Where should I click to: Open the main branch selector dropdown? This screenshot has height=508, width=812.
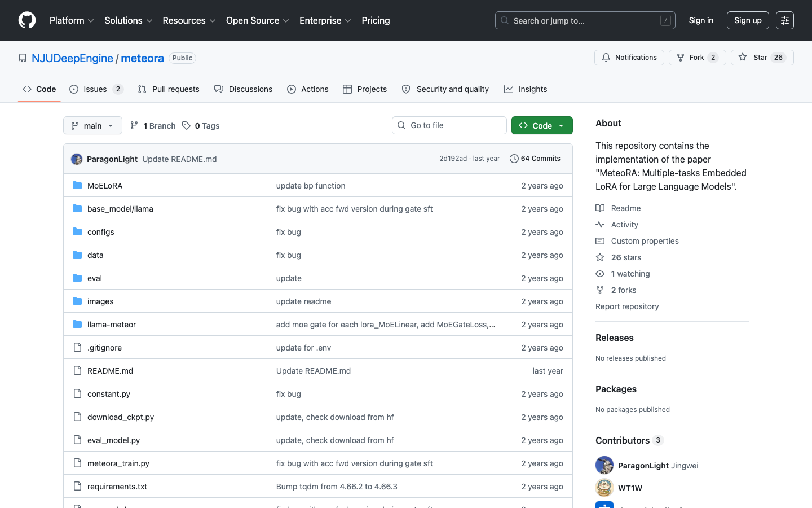[x=92, y=125]
